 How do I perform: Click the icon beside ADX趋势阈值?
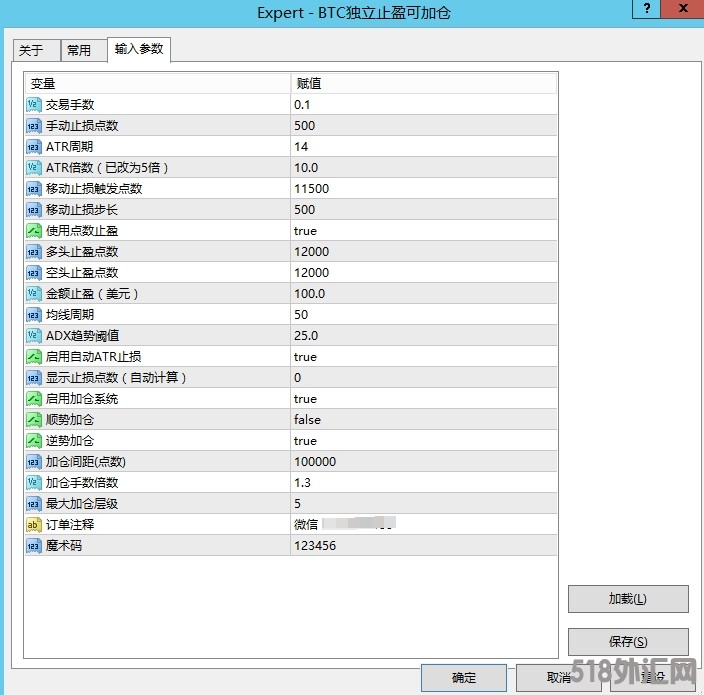tap(34, 335)
